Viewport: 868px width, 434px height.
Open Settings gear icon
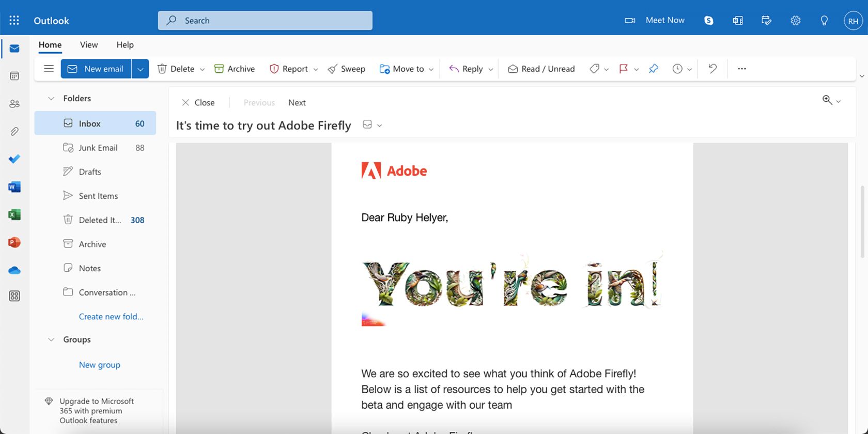coord(796,21)
